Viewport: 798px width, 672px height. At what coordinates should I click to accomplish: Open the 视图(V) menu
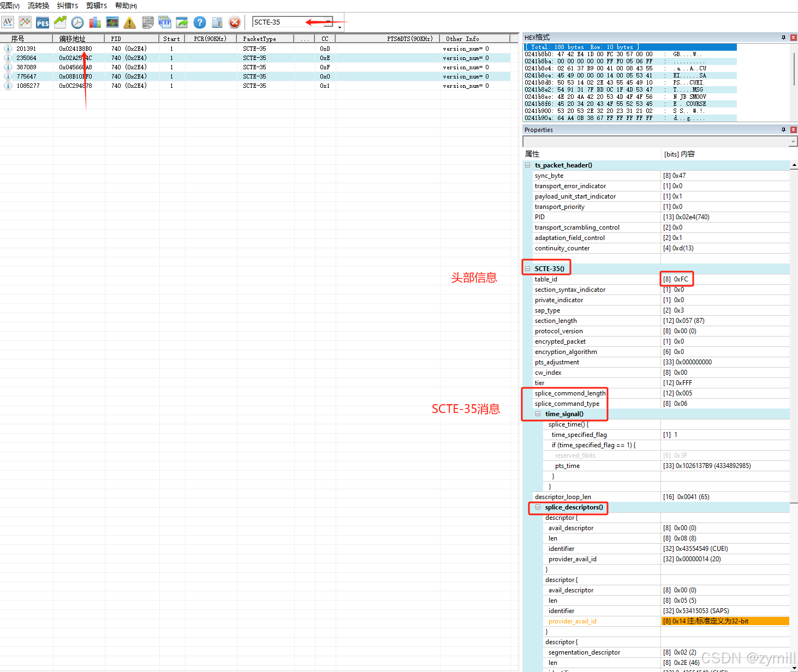10,5
